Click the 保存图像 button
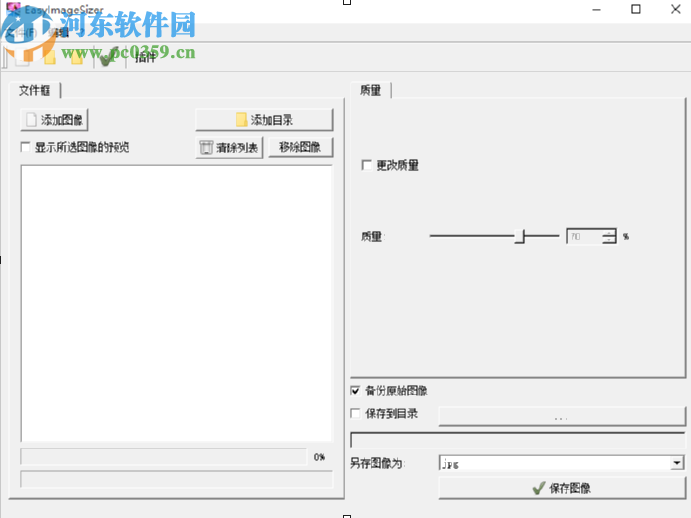Viewport: 691px width, 518px height. click(562, 488)
